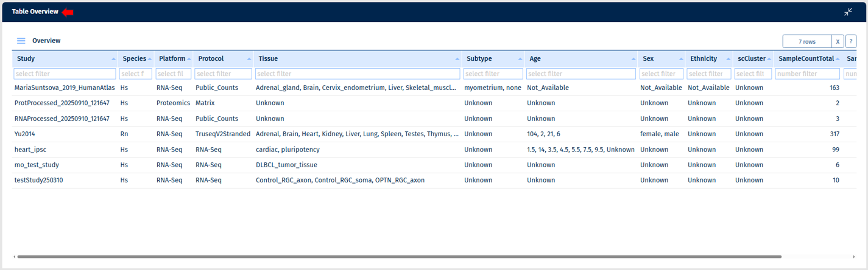Select the Yu2014 study row

pos(25,134)
